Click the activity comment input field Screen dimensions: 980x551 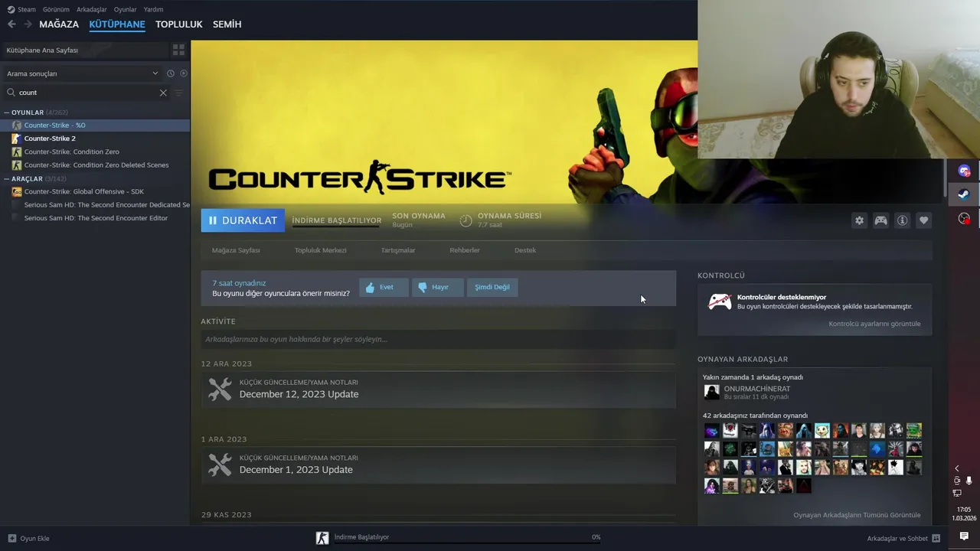pyautogui.click(x=438, y=339)
